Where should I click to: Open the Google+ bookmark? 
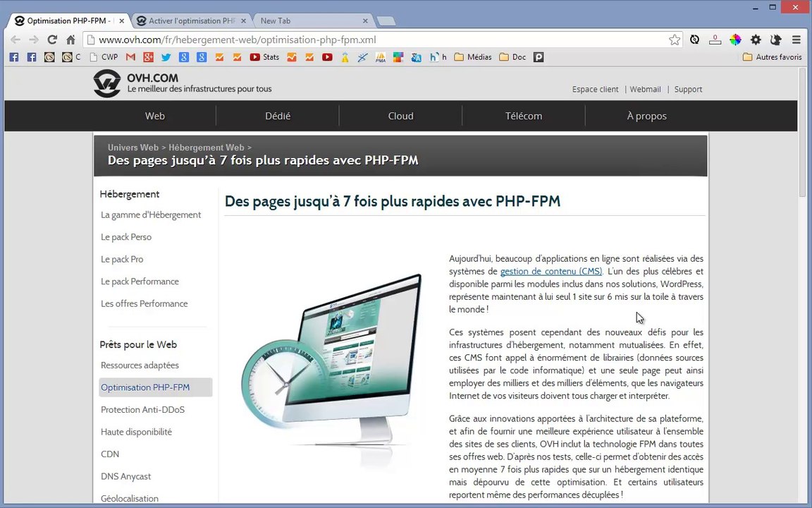click(148, 57)
